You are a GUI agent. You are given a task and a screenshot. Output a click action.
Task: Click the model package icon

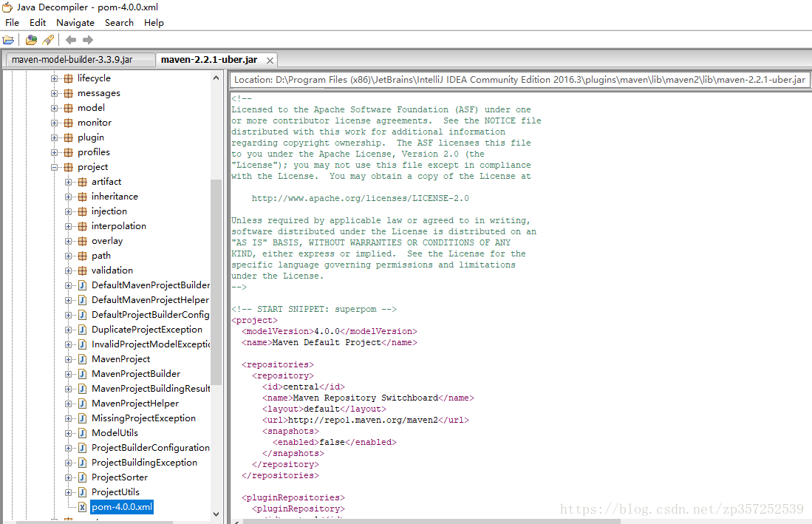click(69, 108)
